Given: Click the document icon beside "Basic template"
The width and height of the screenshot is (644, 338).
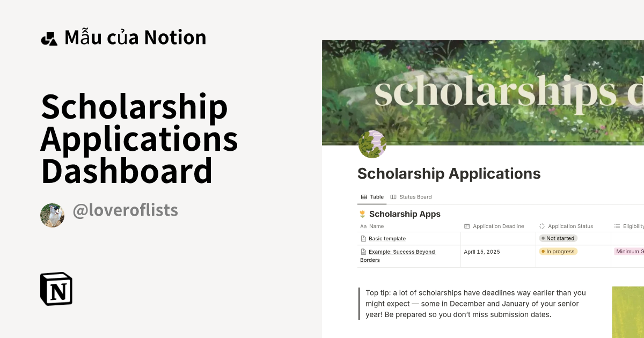Looking at the screenshot, I should (363, 238).
